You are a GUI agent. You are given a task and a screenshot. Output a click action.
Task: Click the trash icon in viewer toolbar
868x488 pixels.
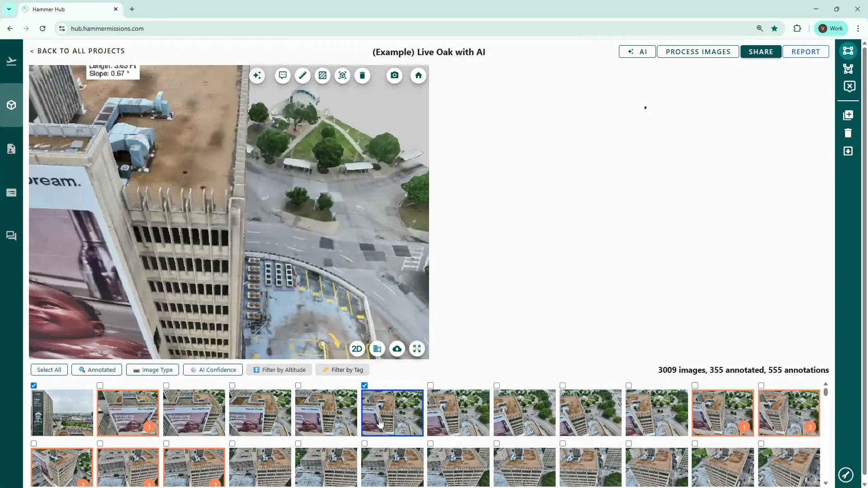coord(362,75)
